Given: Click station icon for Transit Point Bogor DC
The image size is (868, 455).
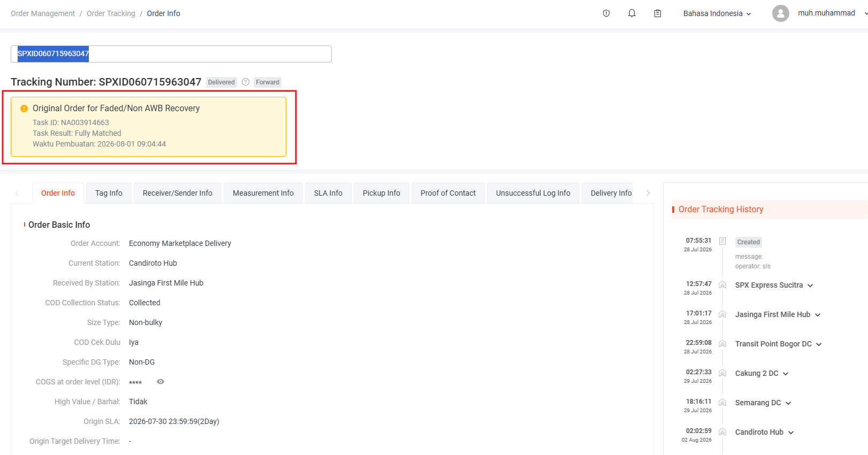Looking at the screenshot, I should point(722,343).
